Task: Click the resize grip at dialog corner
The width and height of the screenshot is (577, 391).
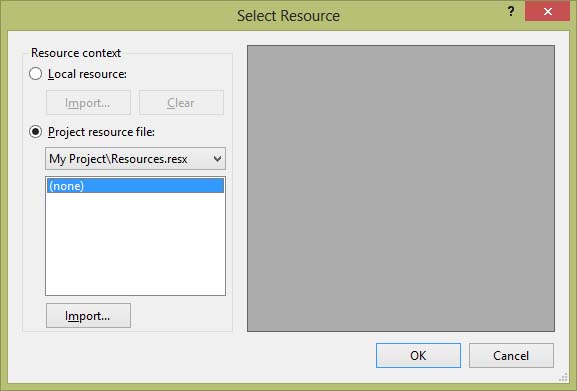Action: (x=563, y=377)
